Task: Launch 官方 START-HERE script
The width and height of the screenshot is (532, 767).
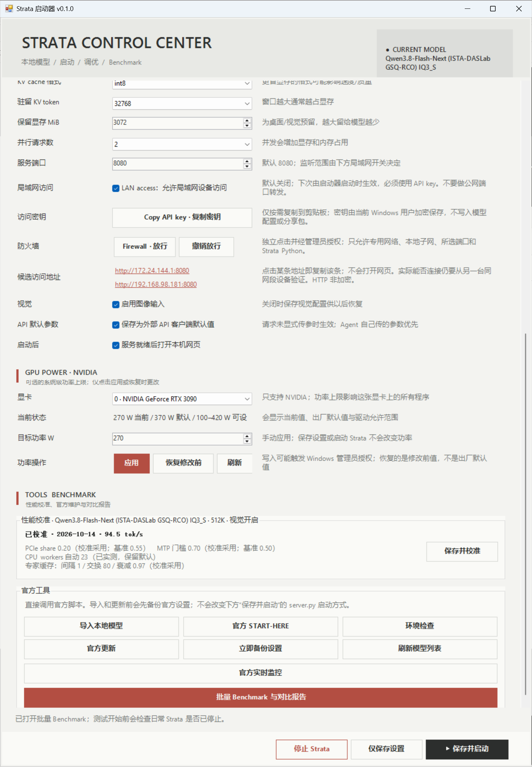Action: [x=260, y=626]
